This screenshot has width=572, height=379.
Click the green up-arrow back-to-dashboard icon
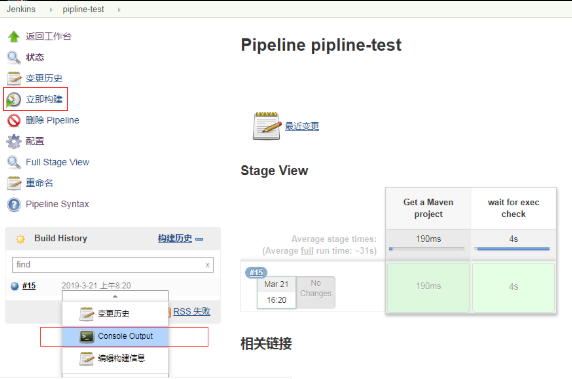coord(14,36)
